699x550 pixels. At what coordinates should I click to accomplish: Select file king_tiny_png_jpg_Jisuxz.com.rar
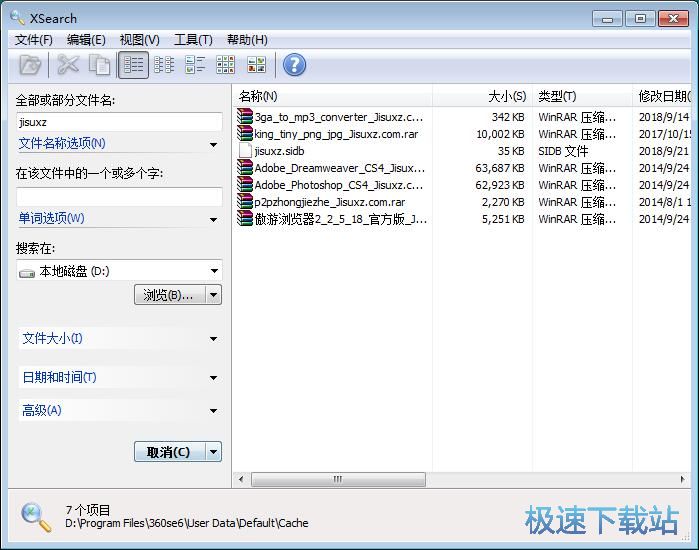(x=336, y=134)
